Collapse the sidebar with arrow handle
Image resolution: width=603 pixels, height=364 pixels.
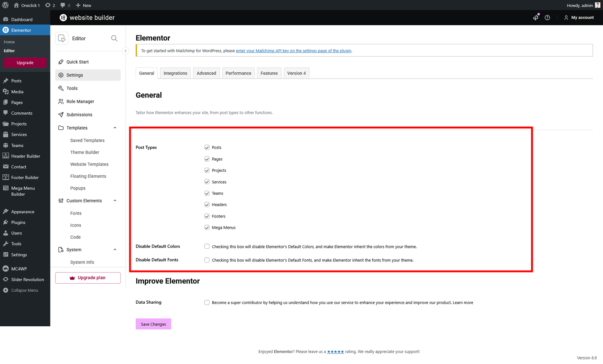(x=125, y=51)
